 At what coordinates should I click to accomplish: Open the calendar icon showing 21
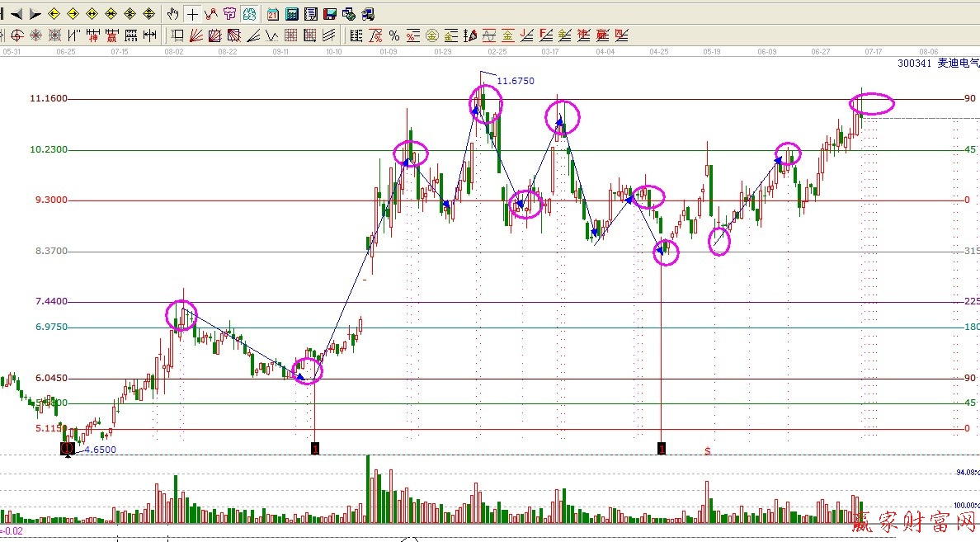click(x=273, y=14)
